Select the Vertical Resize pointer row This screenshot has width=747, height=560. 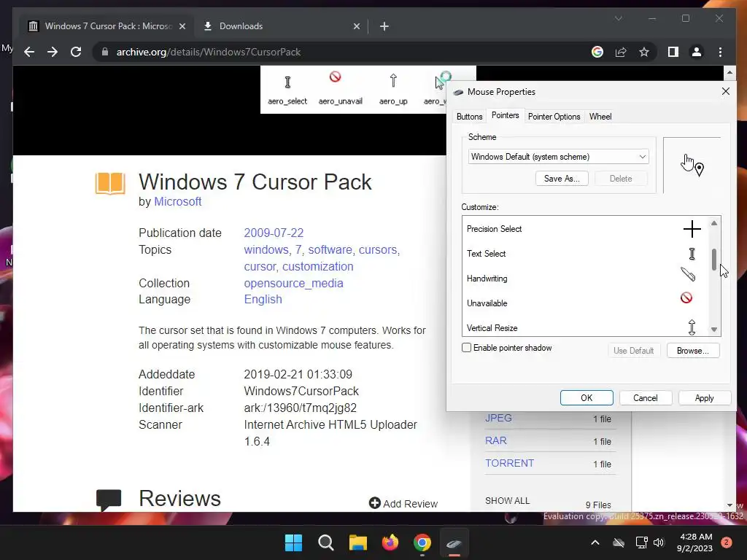(x=586, y=328)
